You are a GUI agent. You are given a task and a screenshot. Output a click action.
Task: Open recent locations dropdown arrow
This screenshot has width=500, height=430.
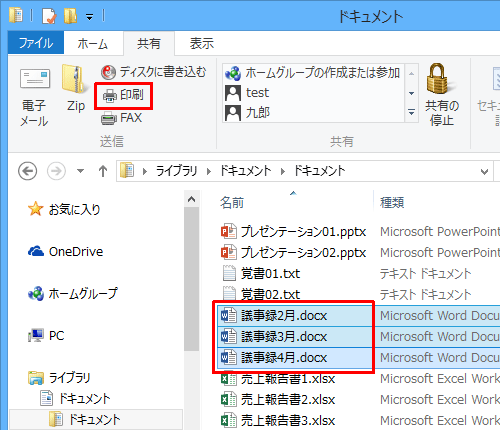(x=80, y=171)
